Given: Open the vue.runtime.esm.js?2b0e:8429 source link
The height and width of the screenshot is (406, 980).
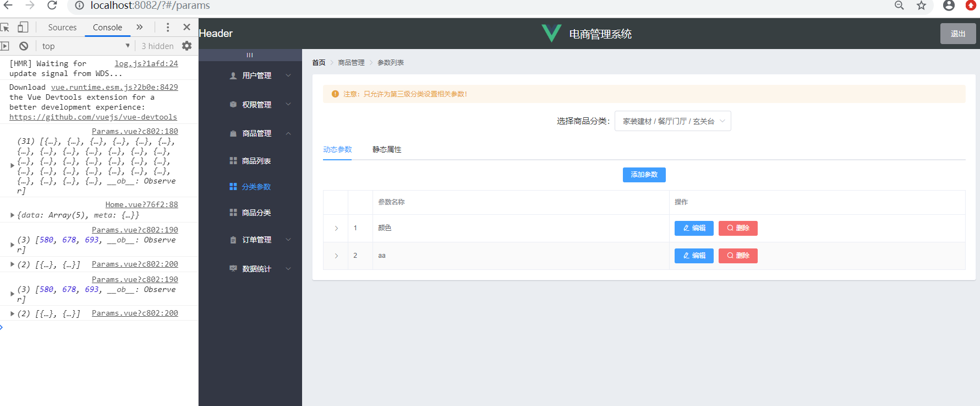Looking at the screenshot, I should pos(114,87).
